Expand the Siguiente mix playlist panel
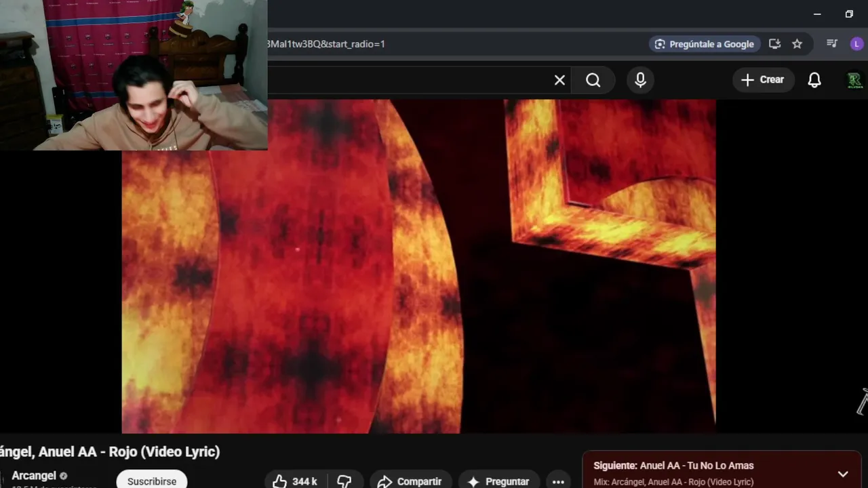The image size is (868, 488). click(x=843, y=474)
